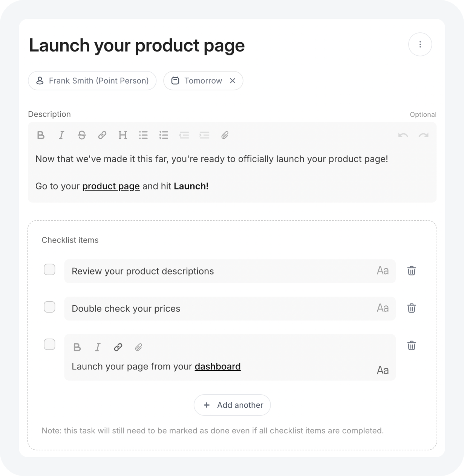
Task: Toggle italic in the Description toolbar
Action: [61, 135]
